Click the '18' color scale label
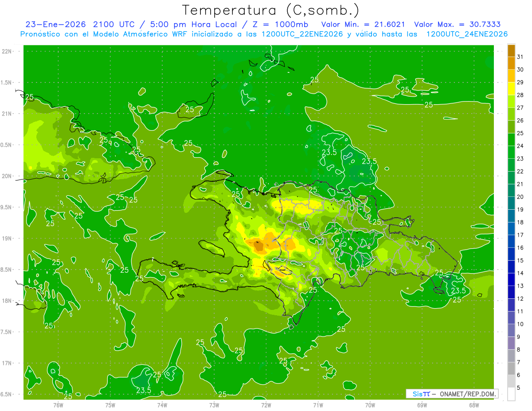This screenshot has width=532, height=411. (x=520, y=222)
